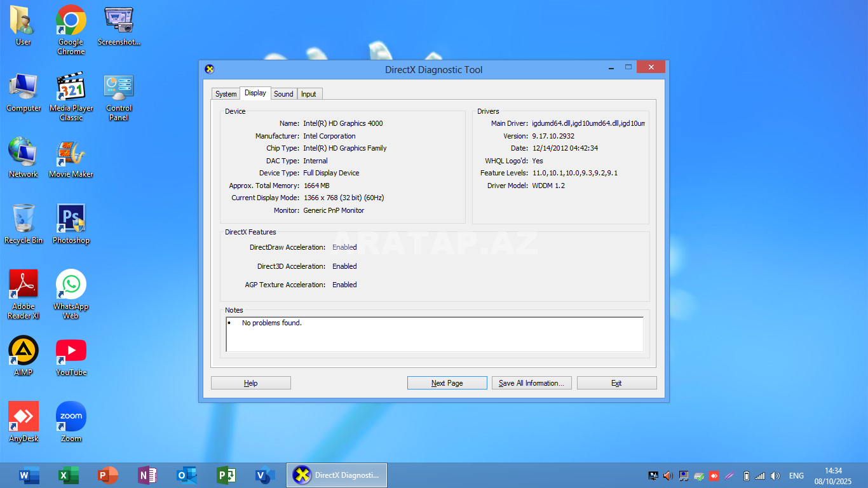Click the white volume tray icon
Viewport: 868px width, 488px height.
[x=775, y=476]
